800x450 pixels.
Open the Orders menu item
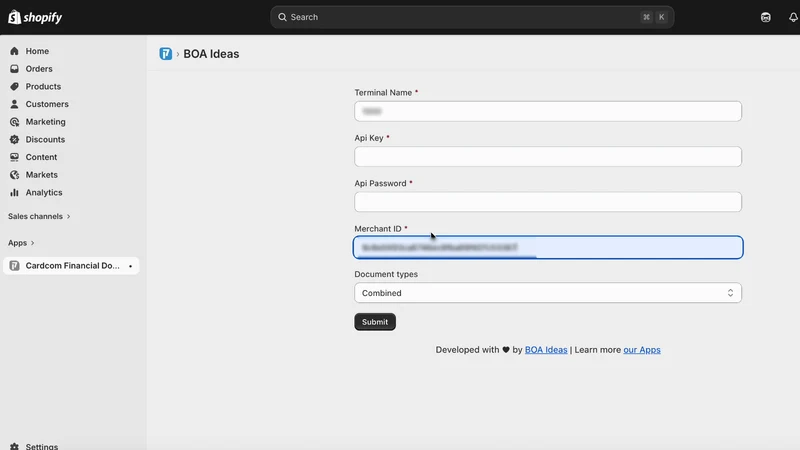point(39,69)
